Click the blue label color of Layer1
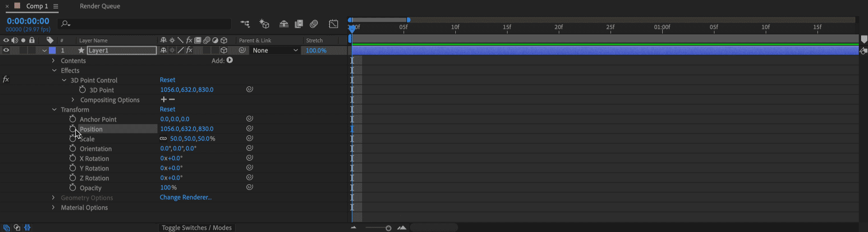The image size is (868, 232). click(52, 50)
